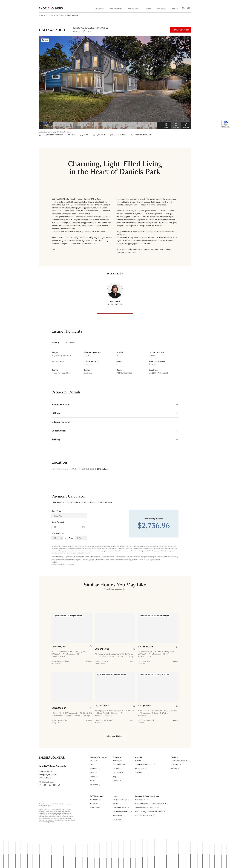Image resolution: width=230 pixels, height=868 pixels.
Task: Click the Save star icon under the address
Action: tap(74, 31)
